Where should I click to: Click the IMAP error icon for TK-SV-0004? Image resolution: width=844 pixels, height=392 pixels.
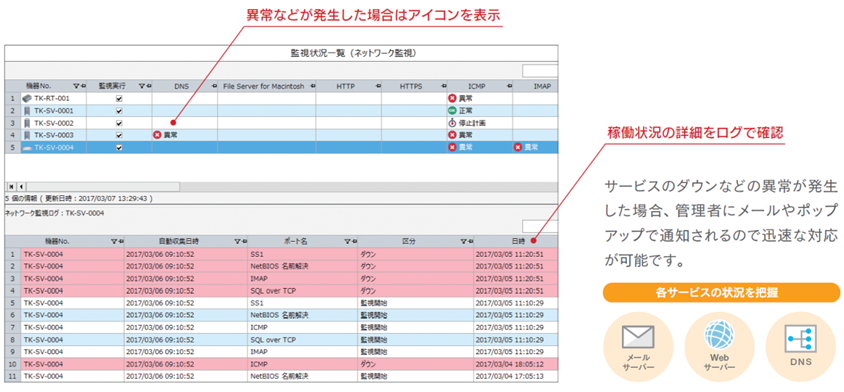tap(518, 147)
